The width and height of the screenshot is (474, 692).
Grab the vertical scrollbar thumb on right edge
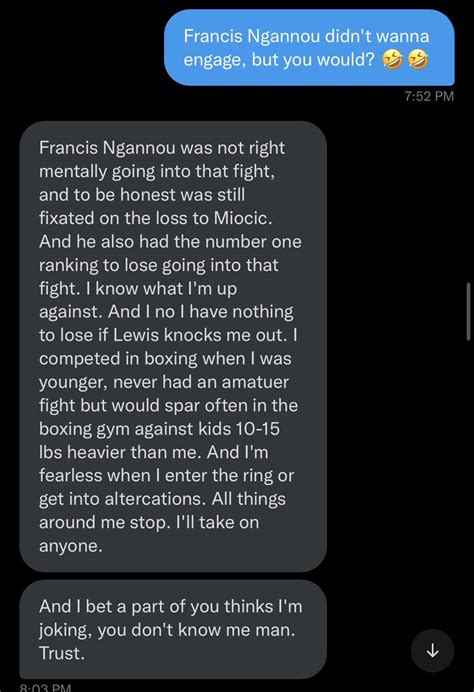pyautogui.click(x=468, y=312)
